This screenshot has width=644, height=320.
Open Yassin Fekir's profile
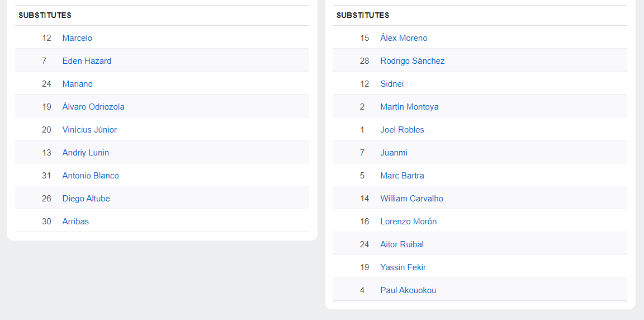403,268
